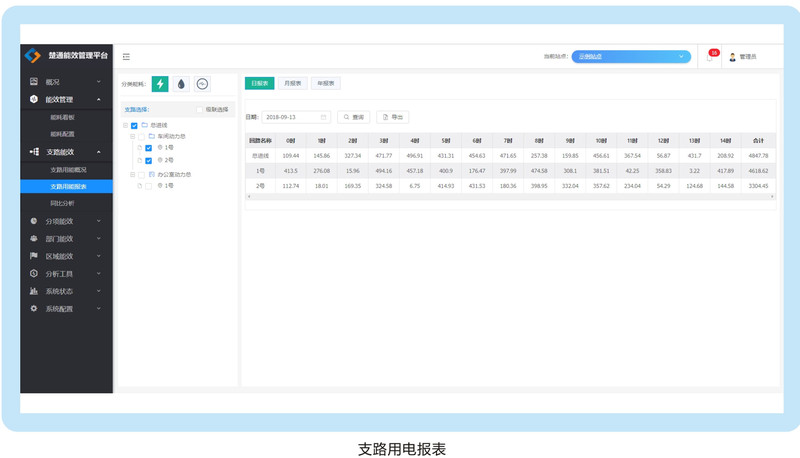
Task: Check the 办公室动力总 checkbox
Action: coord(141,175)
